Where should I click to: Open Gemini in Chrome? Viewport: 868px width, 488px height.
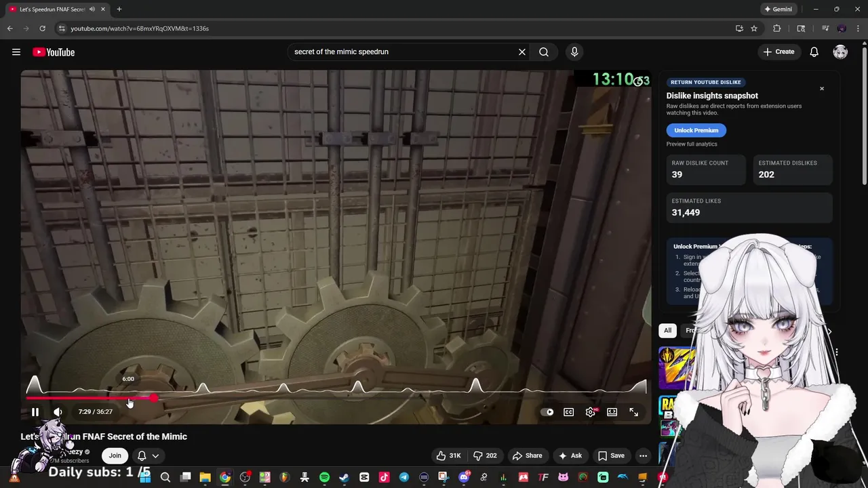[778, 9]
